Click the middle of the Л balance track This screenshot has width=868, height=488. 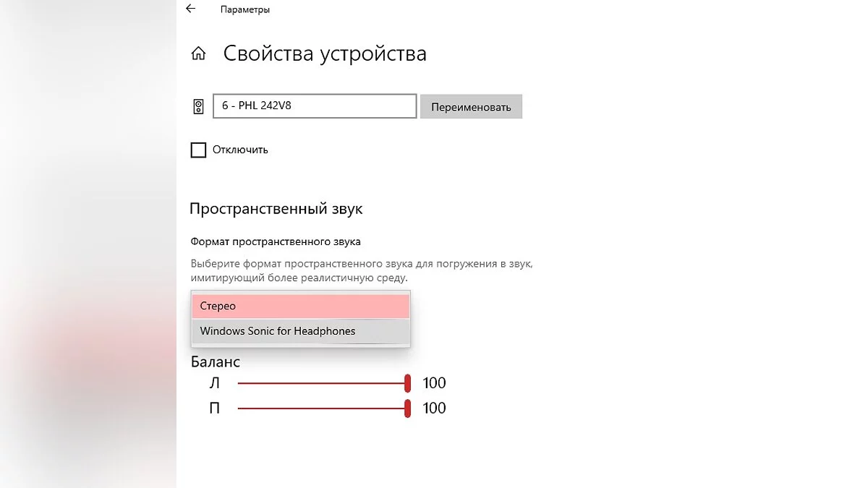coord(322,383)
